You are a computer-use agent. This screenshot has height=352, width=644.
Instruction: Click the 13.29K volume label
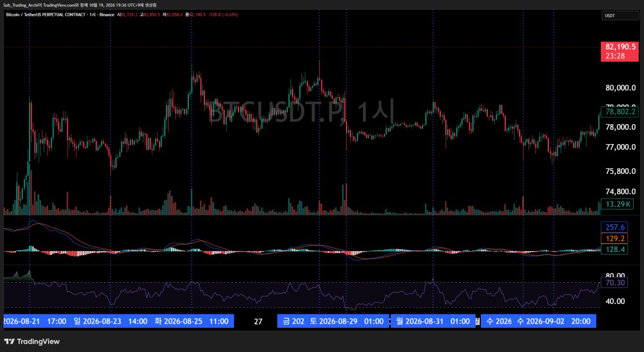pos(617,203)
